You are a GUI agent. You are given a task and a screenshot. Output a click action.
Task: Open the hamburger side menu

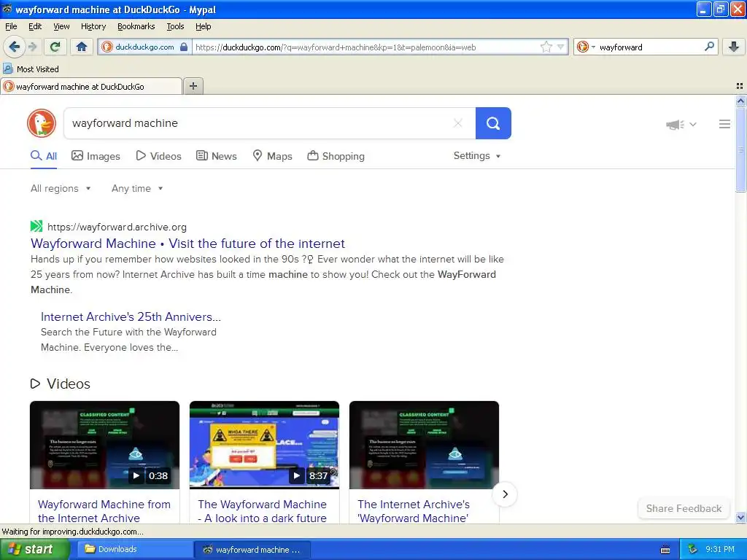(x=724, y=124)
